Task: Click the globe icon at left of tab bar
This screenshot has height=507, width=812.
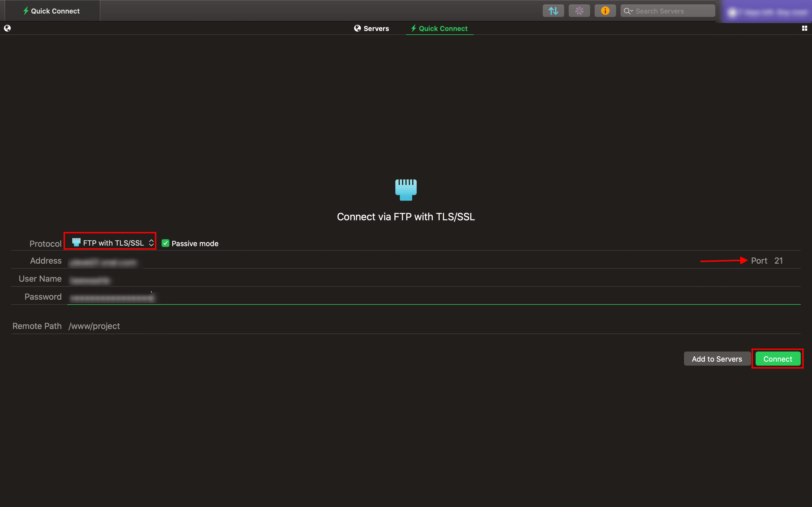Action: click(7, 28)
